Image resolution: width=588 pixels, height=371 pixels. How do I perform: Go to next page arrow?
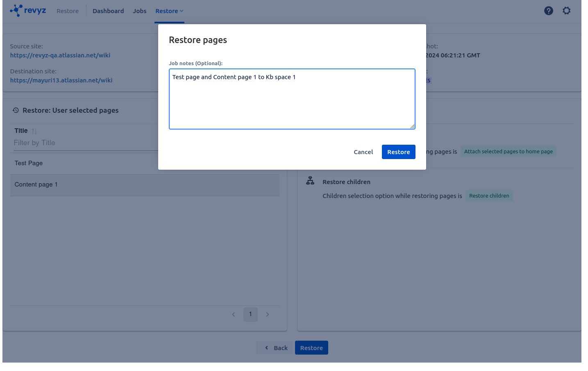(268, 314)
